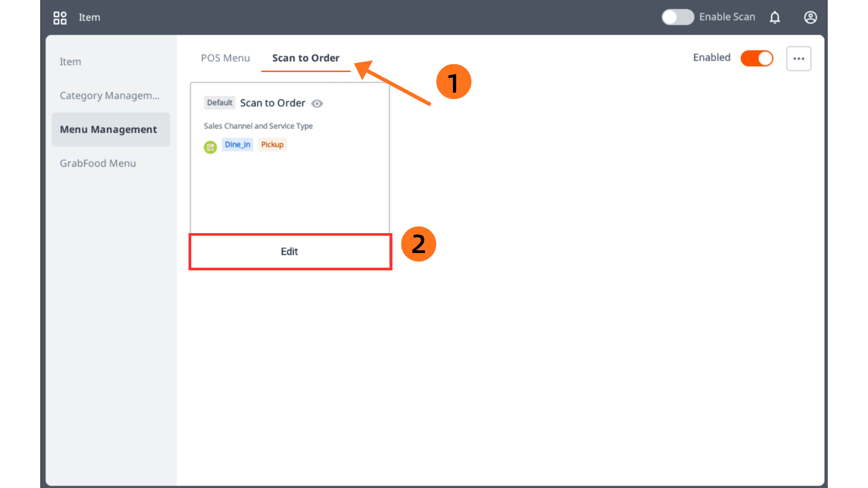Select the Scan to Order tab

(306, 58)
